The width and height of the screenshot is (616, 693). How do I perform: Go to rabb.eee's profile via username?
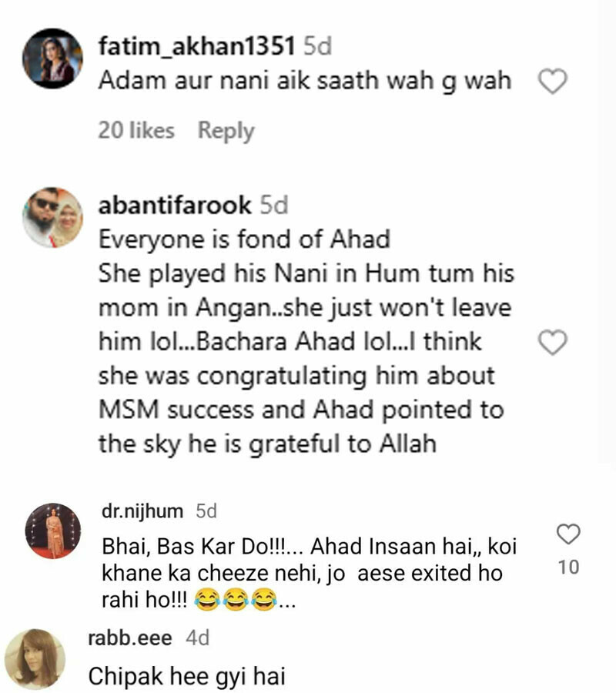pos(130,638)
